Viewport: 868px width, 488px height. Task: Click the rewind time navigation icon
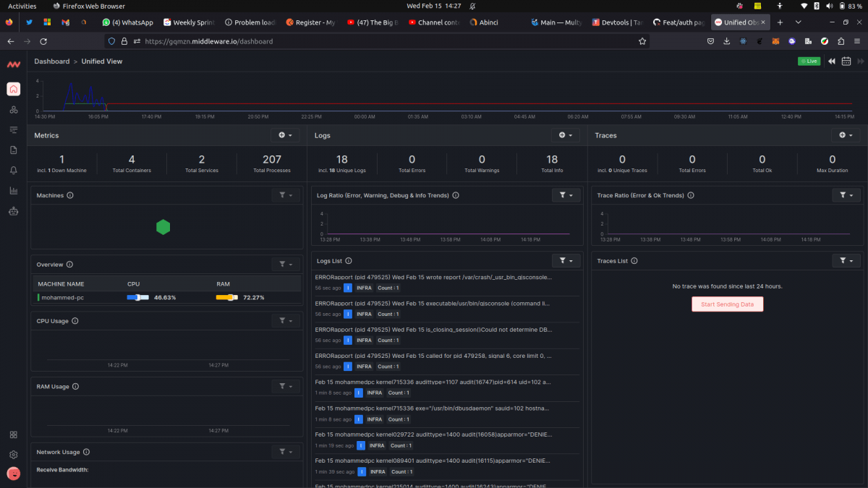[x=831, y=61]
